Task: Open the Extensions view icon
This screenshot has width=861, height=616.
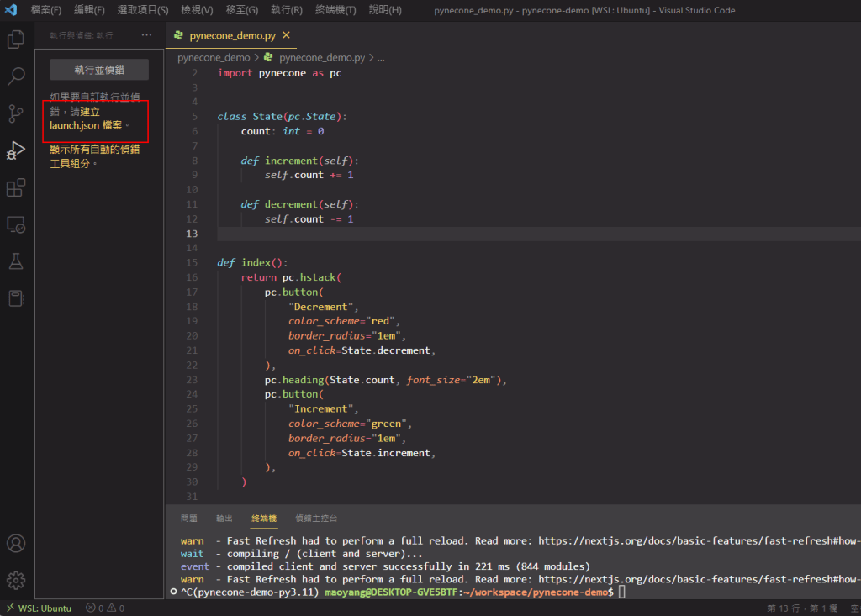Action: coord(16,187)
